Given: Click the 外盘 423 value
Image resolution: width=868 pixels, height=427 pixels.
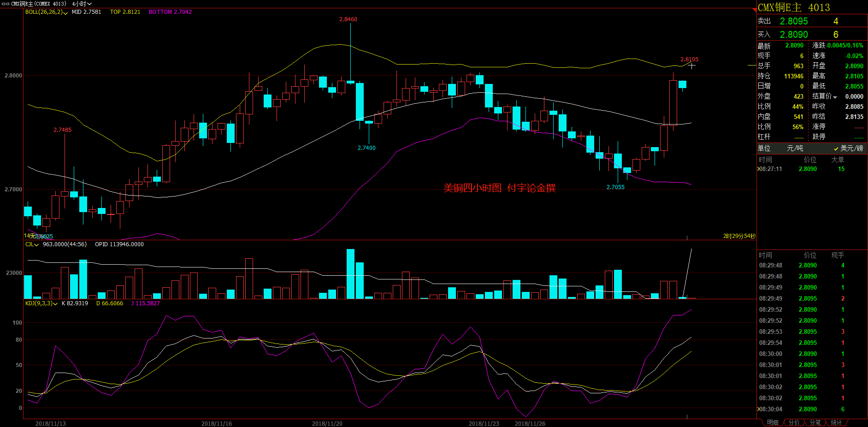Looking at the screenshot, I should click(798, 96).
